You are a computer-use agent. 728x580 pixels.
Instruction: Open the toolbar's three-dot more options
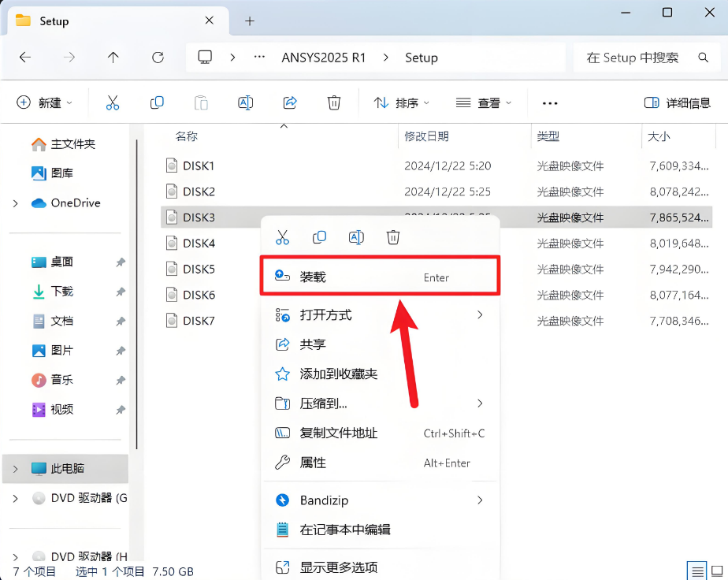pos(550,103)
